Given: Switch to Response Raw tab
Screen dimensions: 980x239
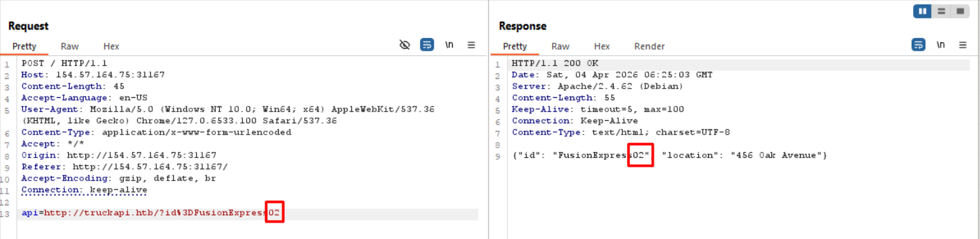Looking at the screenshot, I should 561,47.
